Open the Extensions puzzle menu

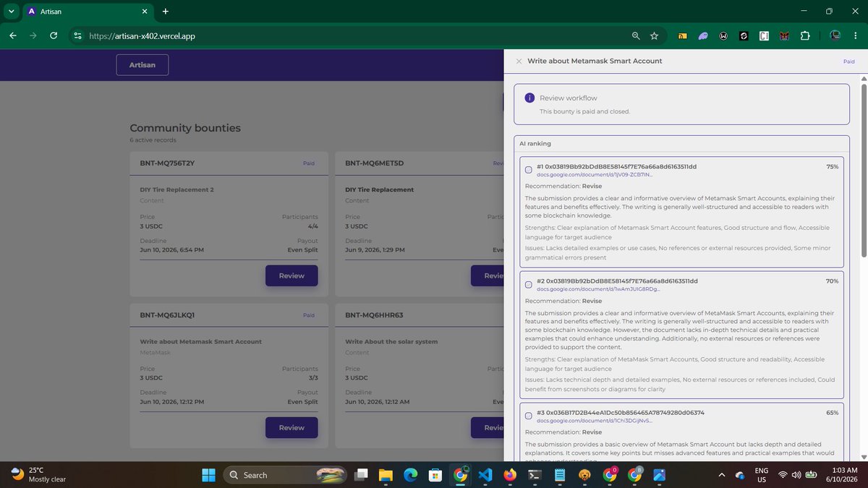point(805,35)
